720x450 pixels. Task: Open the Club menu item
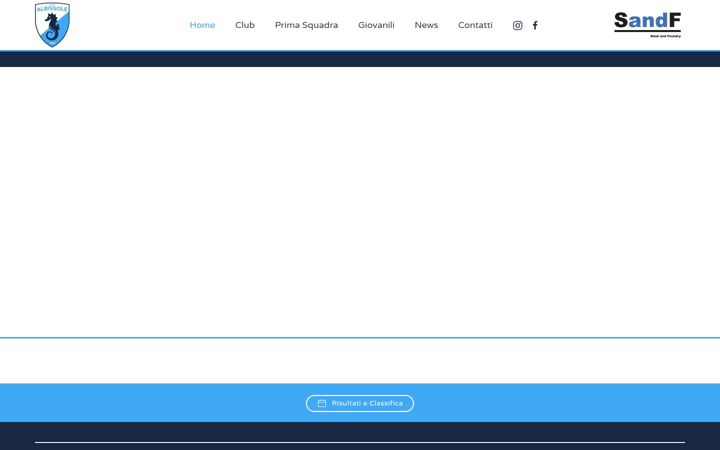tap(245, 25)
